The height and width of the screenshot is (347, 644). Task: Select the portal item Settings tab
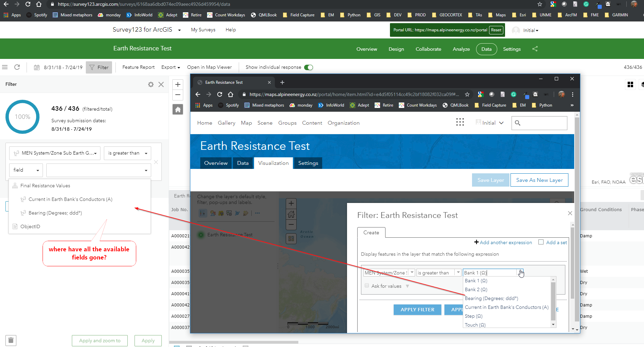click(x=308, y=163)
